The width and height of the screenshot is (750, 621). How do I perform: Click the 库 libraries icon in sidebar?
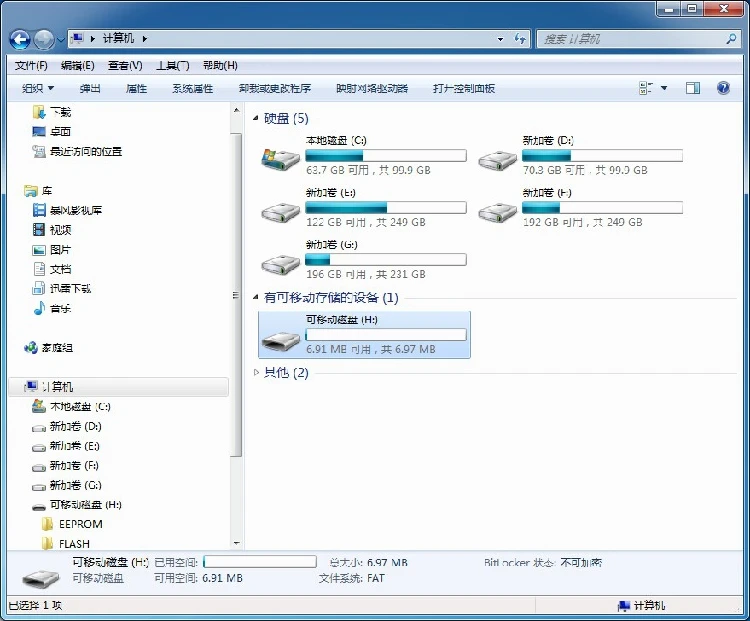[31, 191]
